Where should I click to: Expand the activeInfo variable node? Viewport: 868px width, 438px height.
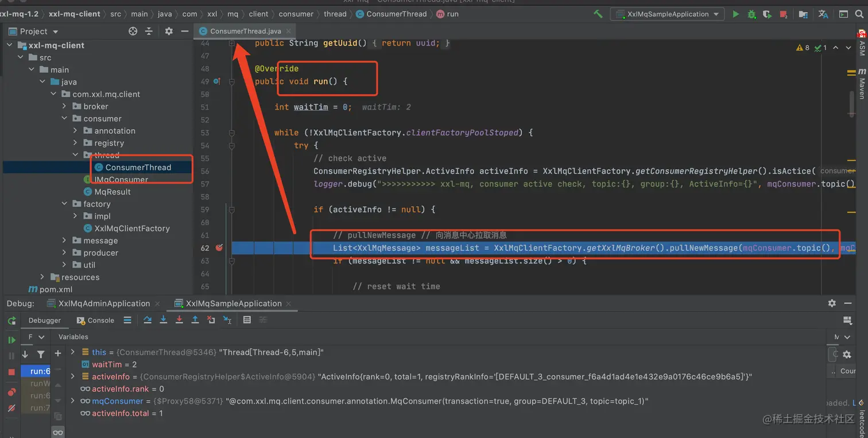click(x=72, y=377)
